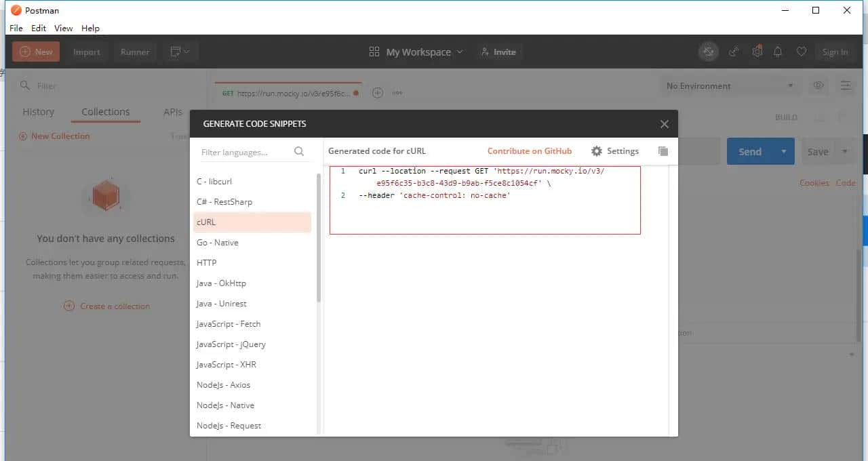Expand the My Workspace dropdown
The height and width of the screenshot is (461, 868).
(416, 52)
